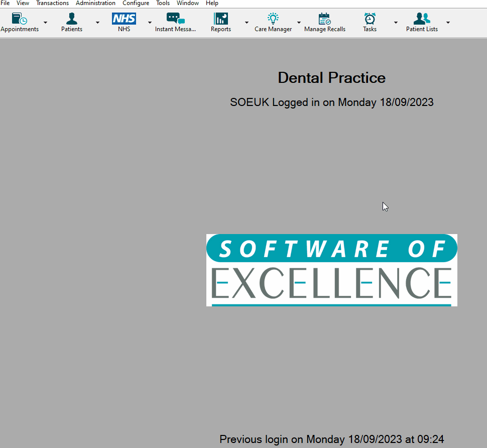Open the Reports chart icon
The image size is (487, 448).
(221, 19)
